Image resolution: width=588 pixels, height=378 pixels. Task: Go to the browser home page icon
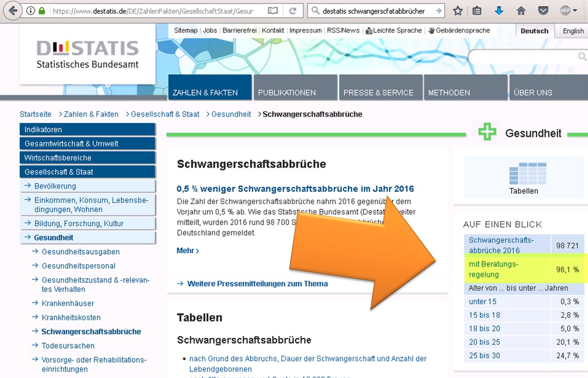click(521, 11)
